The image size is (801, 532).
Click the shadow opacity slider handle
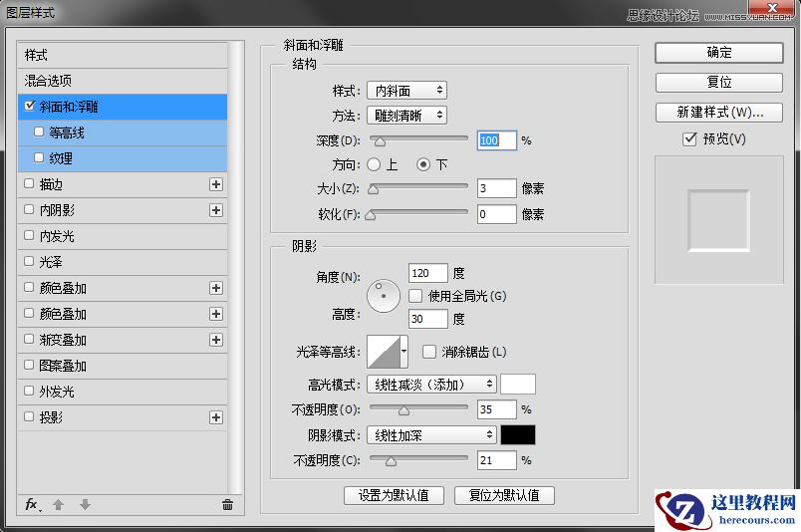pyautogui.click(x=391, y=461)
